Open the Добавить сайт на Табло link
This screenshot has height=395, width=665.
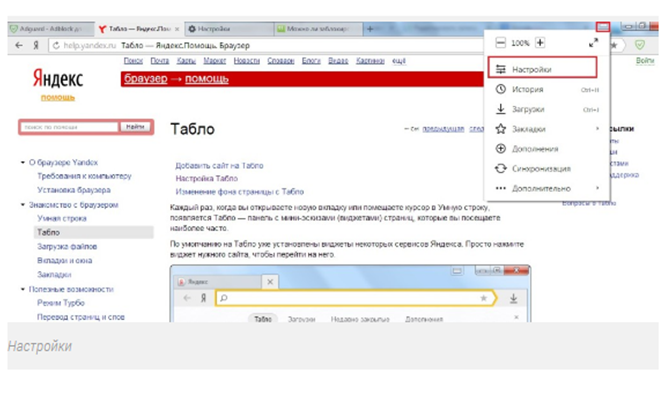pyautogui.click(x=219, y=165)
